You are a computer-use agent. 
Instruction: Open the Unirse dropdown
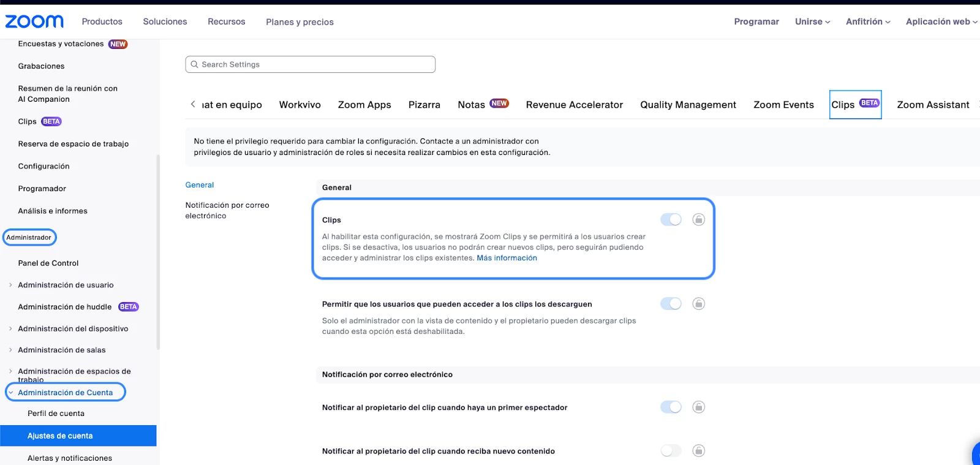click(812, 21)
